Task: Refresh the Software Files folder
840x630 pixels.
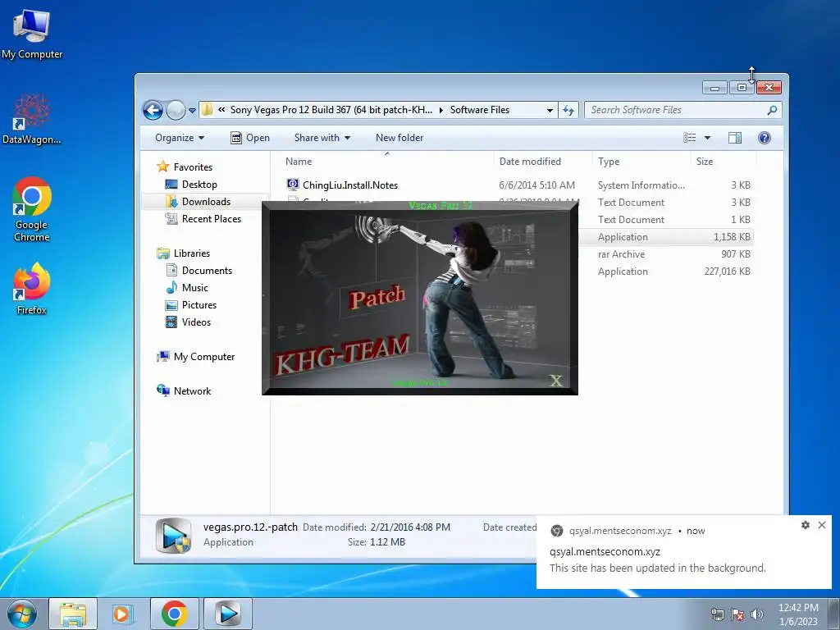Action: (568, 111)
